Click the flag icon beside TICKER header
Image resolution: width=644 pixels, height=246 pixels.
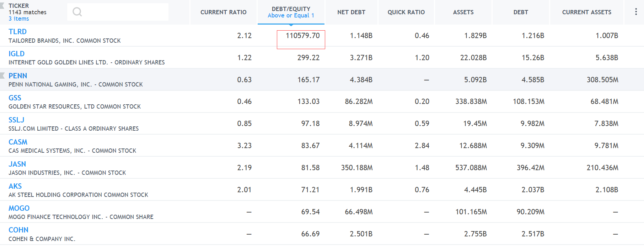tap(2, 6)
